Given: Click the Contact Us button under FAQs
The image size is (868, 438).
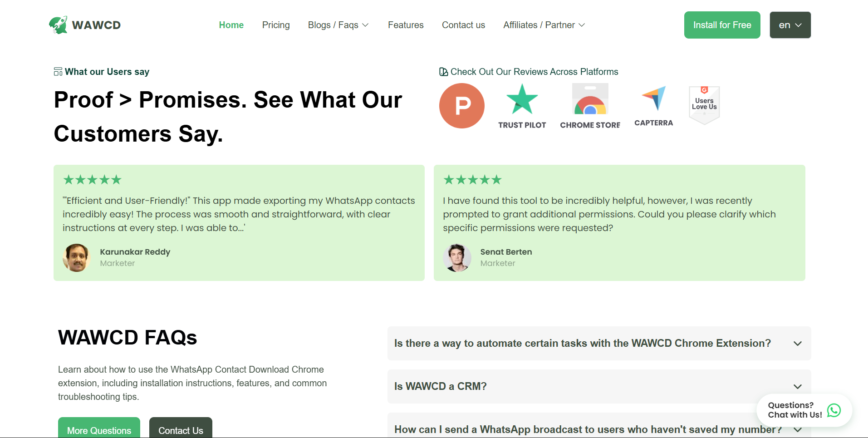Looking at the screenshot, I should click(x=181, y=428).
